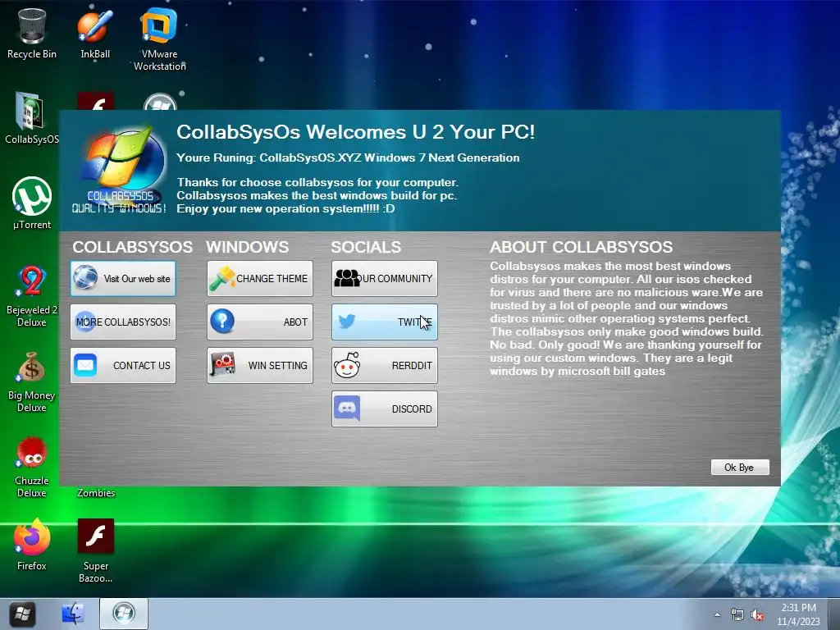
Task: Open the RERDDIT social button
Action: (385, 365)
